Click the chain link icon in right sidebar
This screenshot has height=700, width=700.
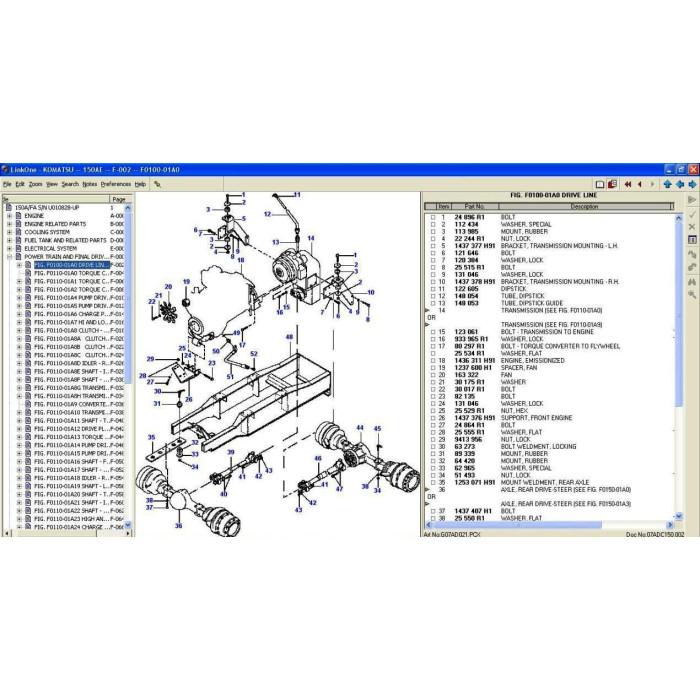tap(692, 267)
